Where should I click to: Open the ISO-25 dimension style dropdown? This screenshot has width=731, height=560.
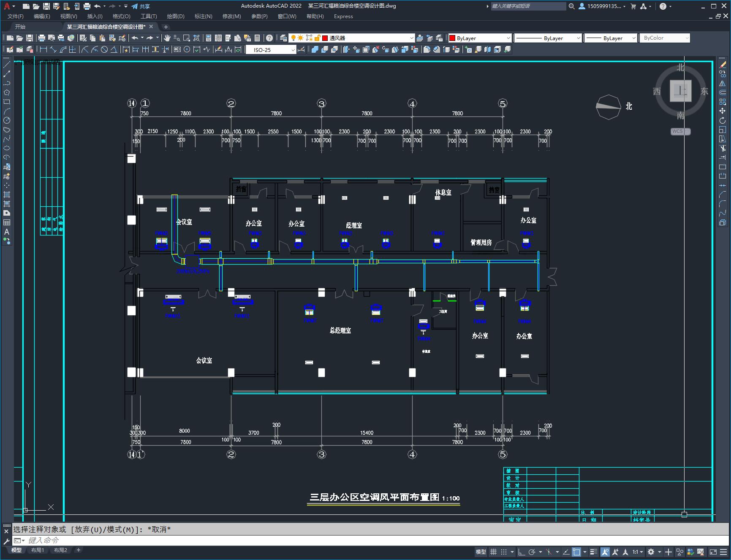[271, 50]
